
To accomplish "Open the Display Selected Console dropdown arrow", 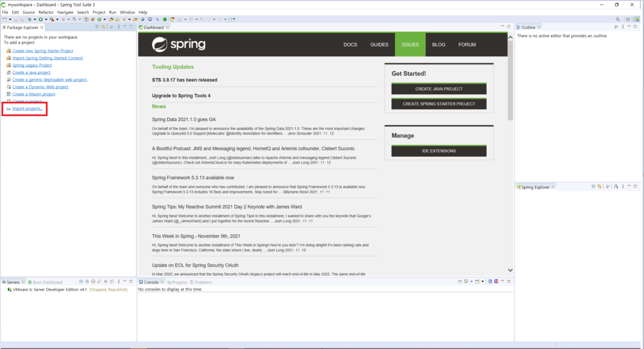I will click(x=471, y=281).
